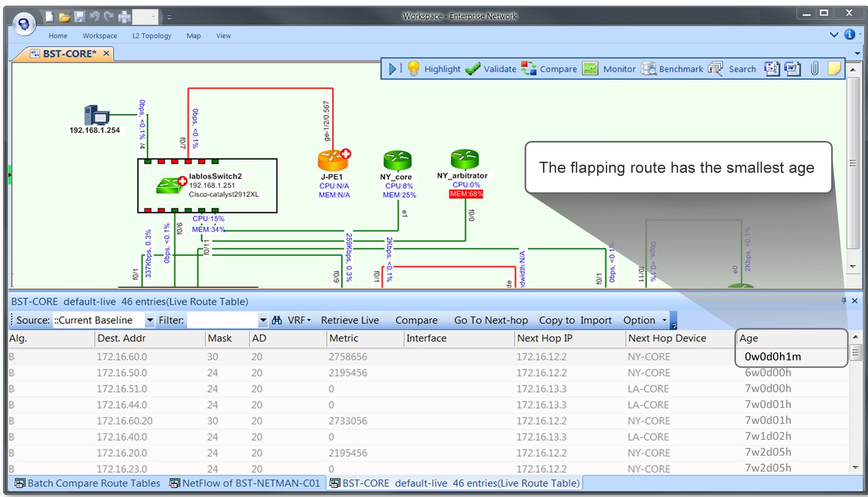Image resolution: width=868 pixels, height=497 pixels.
Task: Open the View ribbon tab
Action: point(223,35)
